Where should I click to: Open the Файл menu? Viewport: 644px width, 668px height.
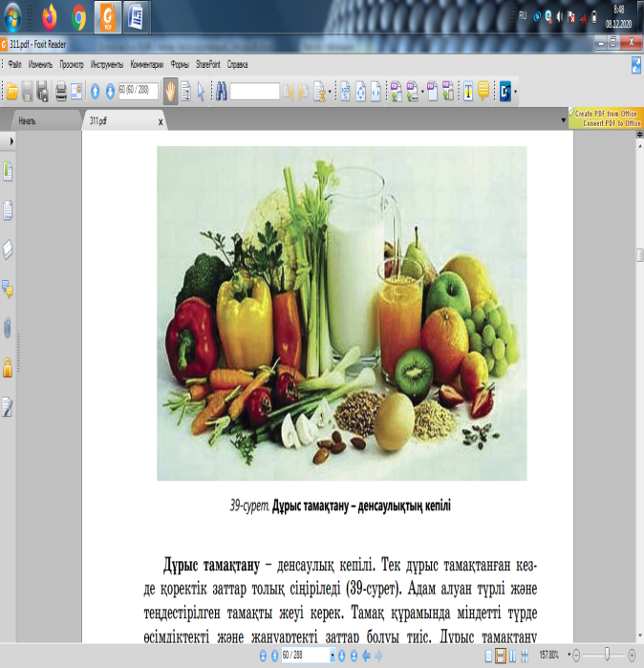15,65
